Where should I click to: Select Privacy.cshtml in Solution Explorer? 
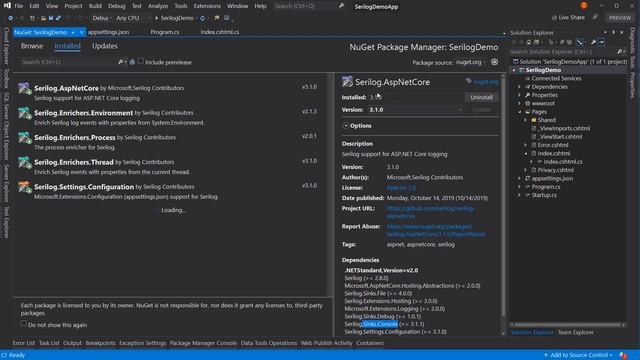(555, 170)
